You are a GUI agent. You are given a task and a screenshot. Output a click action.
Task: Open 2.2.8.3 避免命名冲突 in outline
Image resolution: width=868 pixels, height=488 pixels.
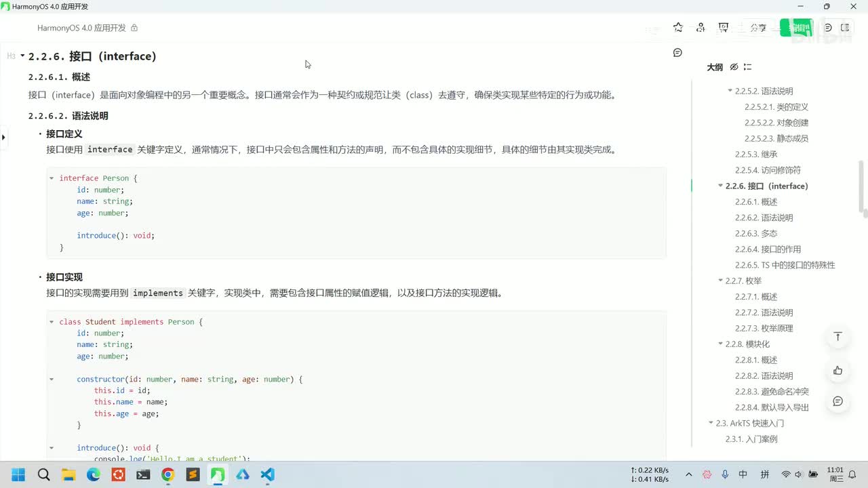pyautogui.click(x=772, y=392)
